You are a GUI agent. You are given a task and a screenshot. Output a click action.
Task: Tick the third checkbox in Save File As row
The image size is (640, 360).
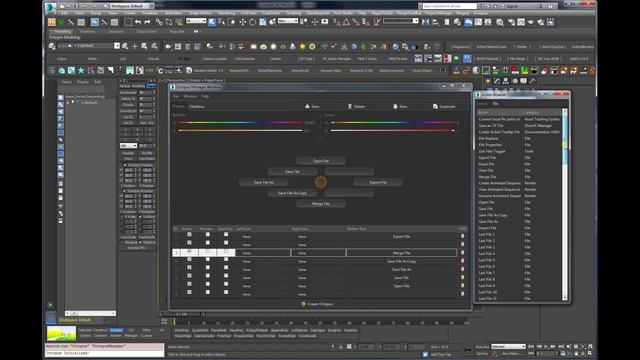226,268
